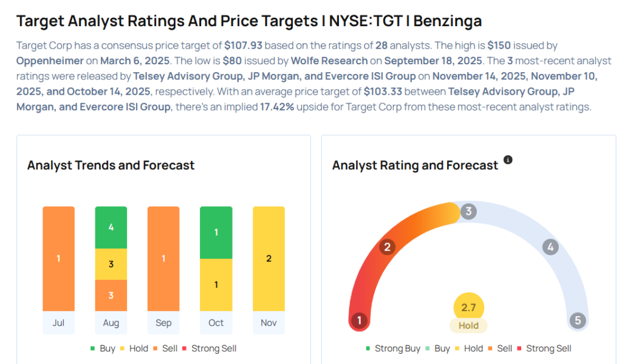The width and height of the screenshot is (622, 364).
Task: Open the Oppenheimer analyst link
Action: tap(50, 61)
